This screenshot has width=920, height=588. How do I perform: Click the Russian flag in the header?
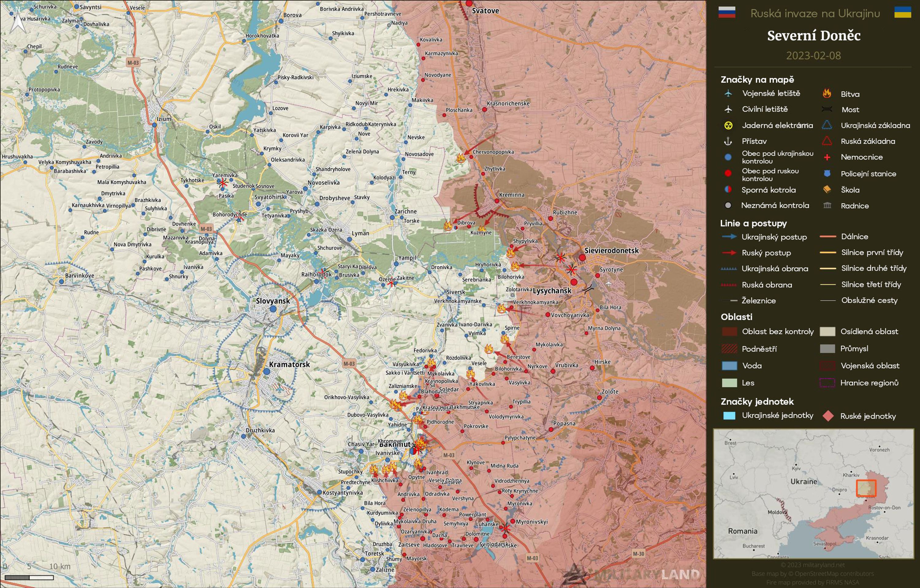pyautogui.click(x=726, y=12)
